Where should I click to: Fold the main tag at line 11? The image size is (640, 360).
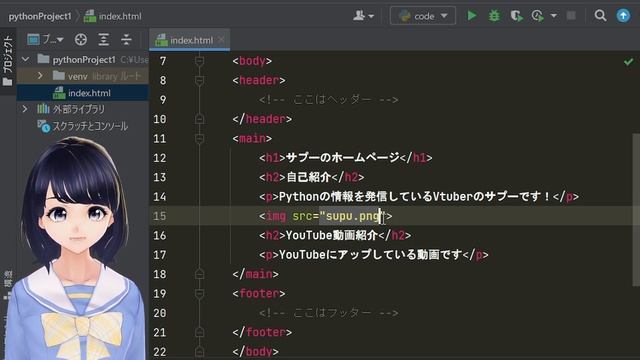point(199,139)
